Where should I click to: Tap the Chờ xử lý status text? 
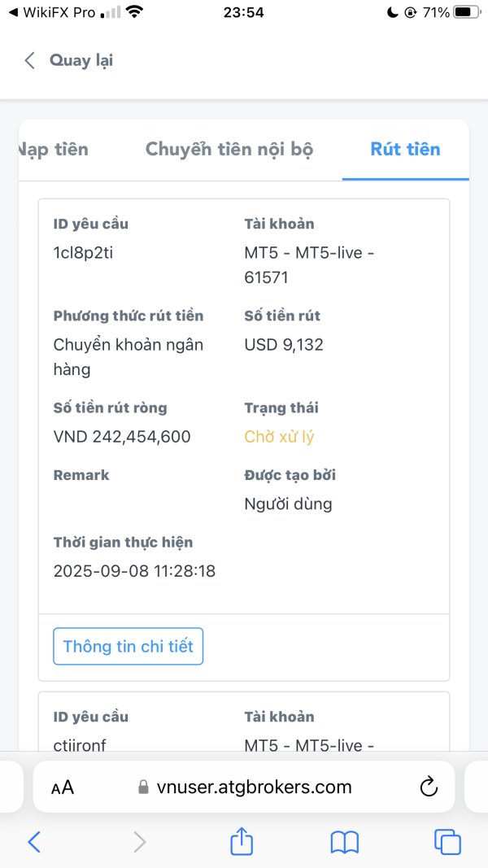[279, 437]
